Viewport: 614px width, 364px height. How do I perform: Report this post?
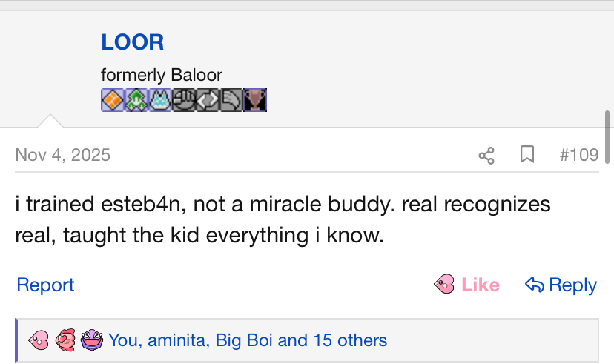[x=45, y=285]
